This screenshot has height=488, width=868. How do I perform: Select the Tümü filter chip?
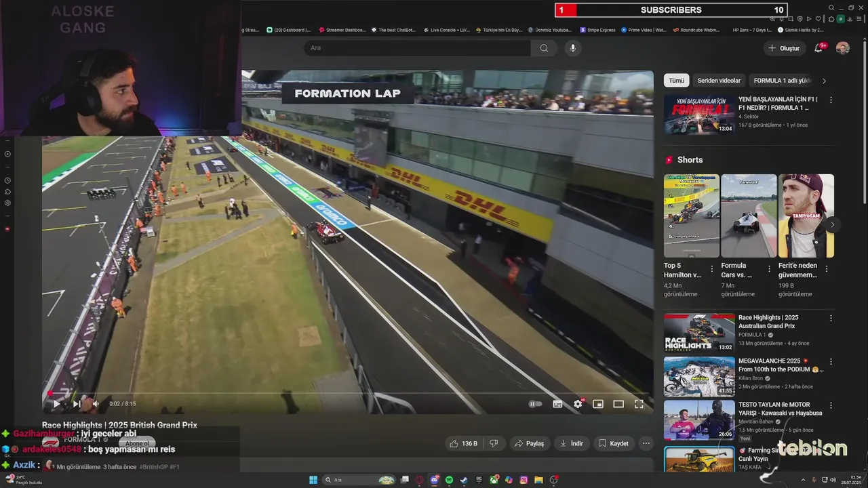(x=677, y=81)
